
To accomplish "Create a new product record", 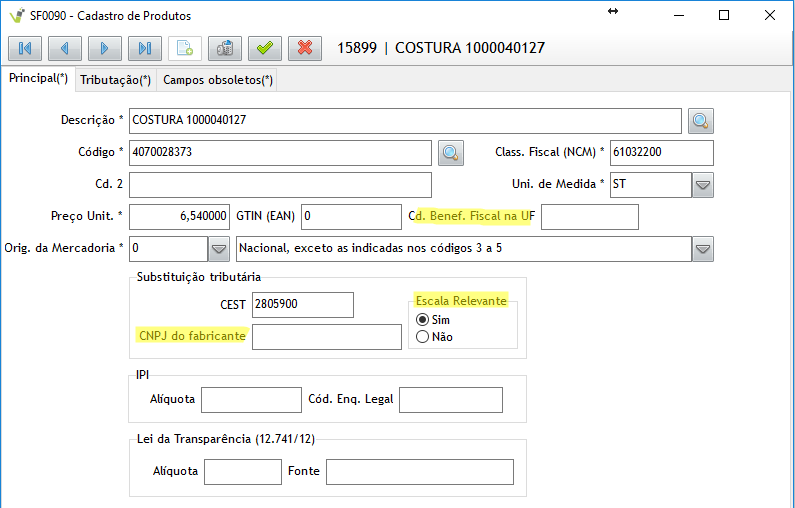I will 185,48.
